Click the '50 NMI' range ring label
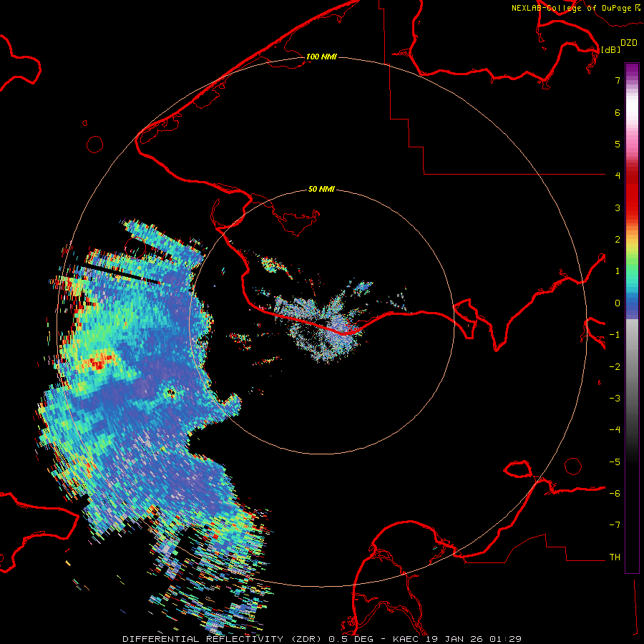Screen dimensions: 644x644 tap(321, 189)
